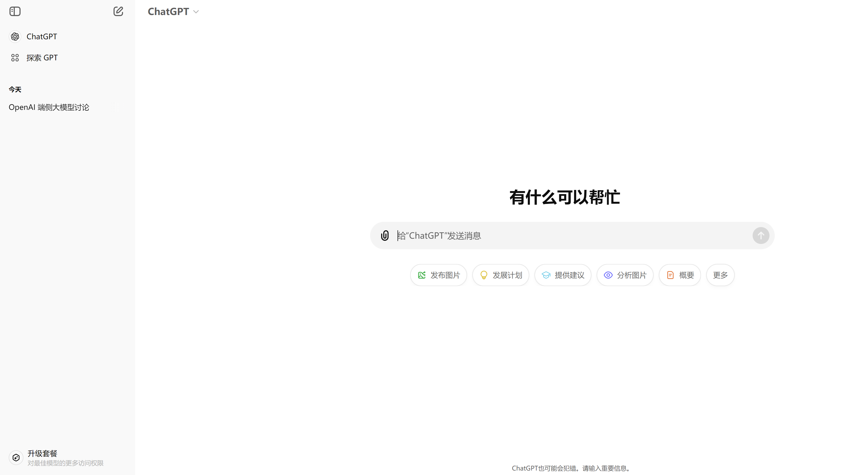This screenshot has width=868, height=475.
Task: Open the OpenAI 端侧大模型讨论 conversation
Action: coord(49,107)
